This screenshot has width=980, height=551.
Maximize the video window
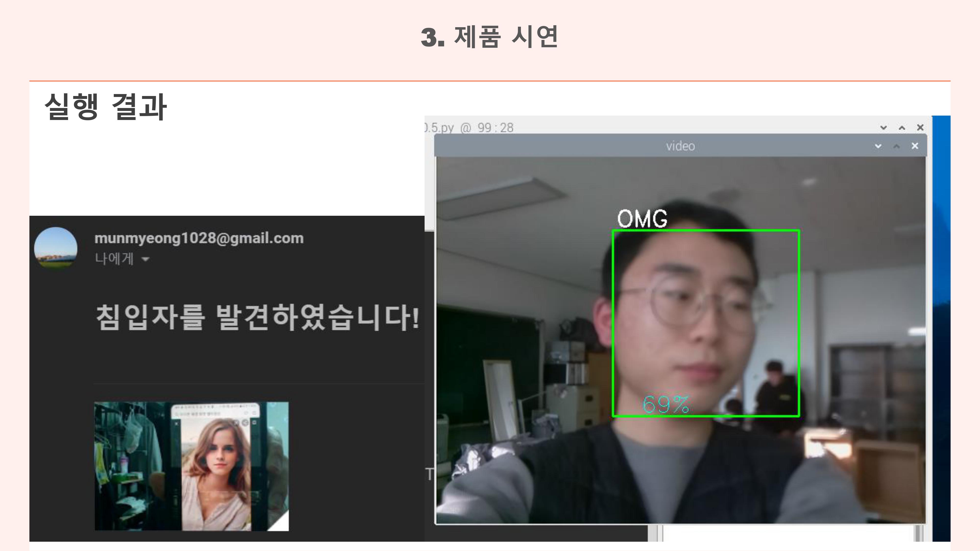(x=897, y=146)
